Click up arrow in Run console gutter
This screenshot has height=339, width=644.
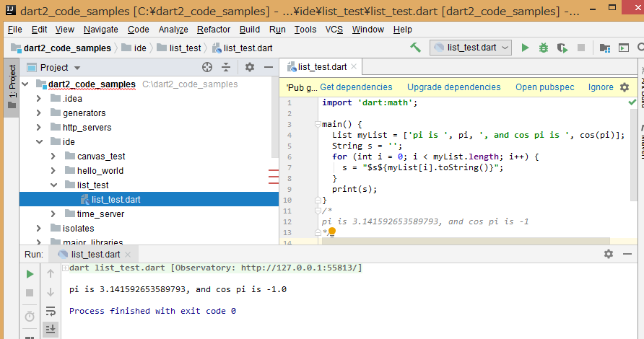click(51, 273)
